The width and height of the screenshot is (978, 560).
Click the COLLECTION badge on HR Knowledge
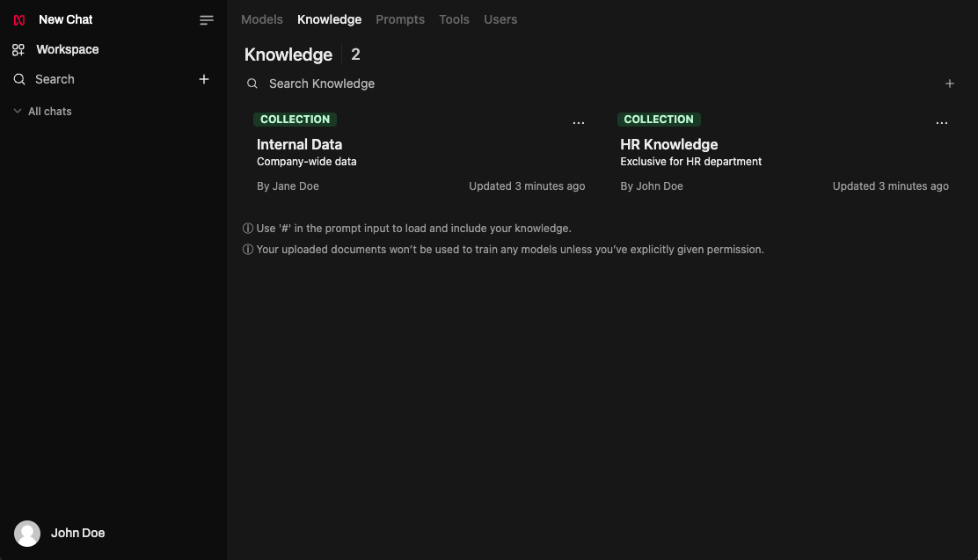coord(659,119)
